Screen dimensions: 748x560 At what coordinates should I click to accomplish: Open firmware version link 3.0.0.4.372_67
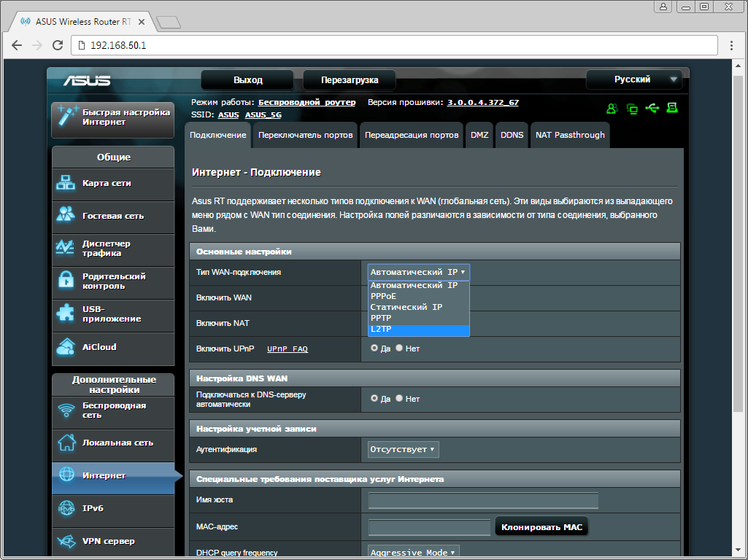click(x=483, y=103)
